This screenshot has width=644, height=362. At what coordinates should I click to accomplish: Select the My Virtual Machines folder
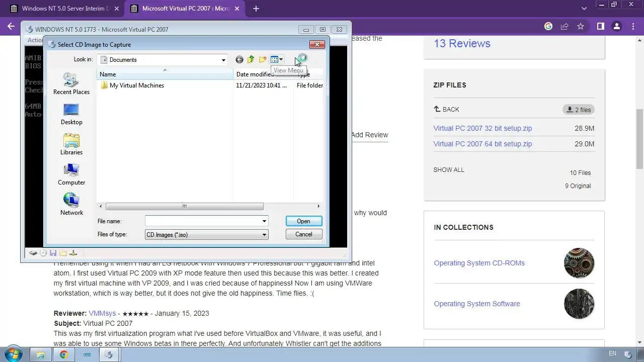pyautogui.click(x=132, y=85)
